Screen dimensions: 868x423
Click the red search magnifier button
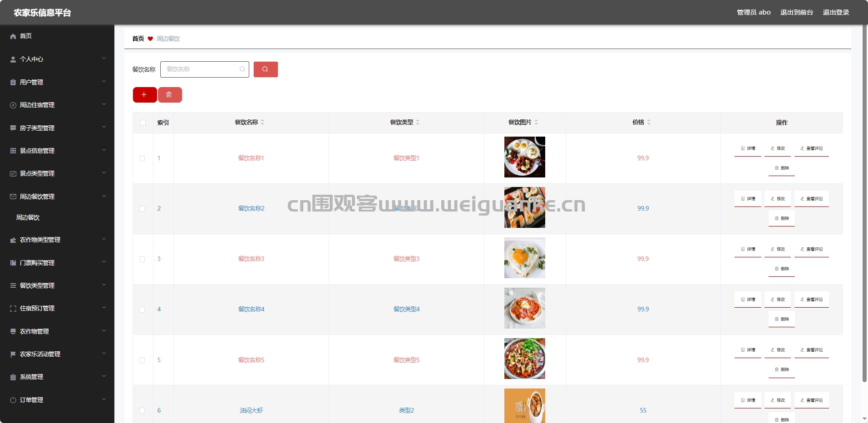[266, 69]
